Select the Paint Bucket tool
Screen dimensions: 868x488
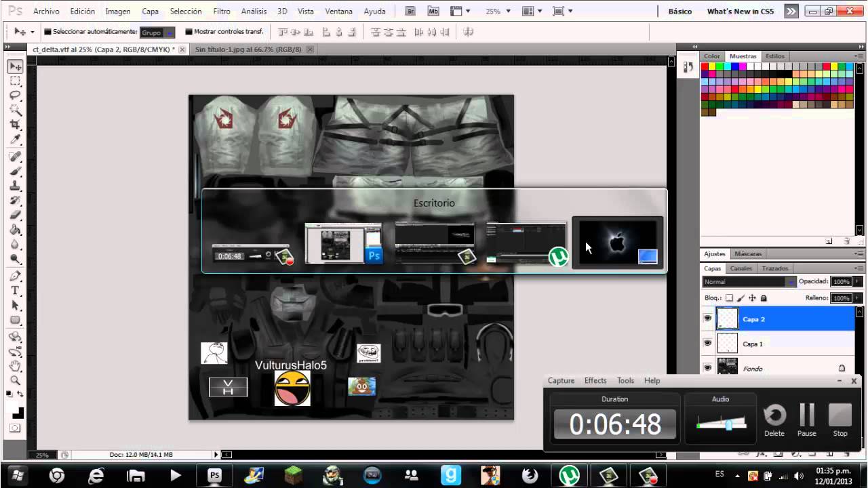tap(15, 230)
